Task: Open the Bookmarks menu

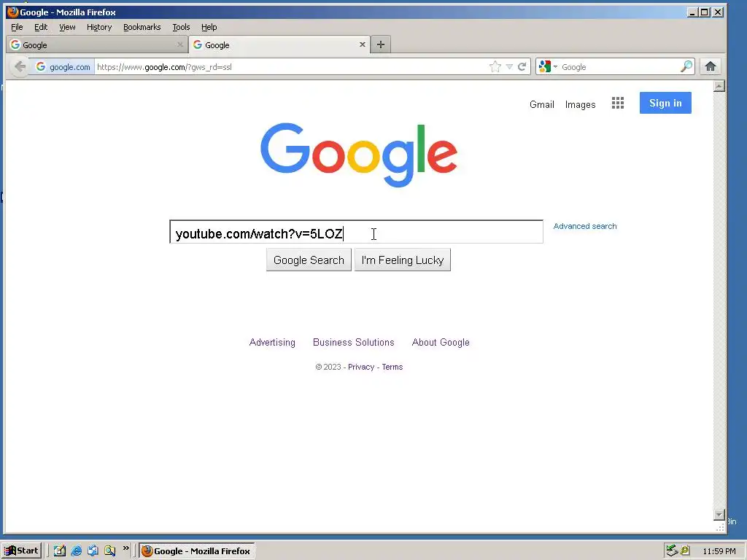Action: [142, 27]
